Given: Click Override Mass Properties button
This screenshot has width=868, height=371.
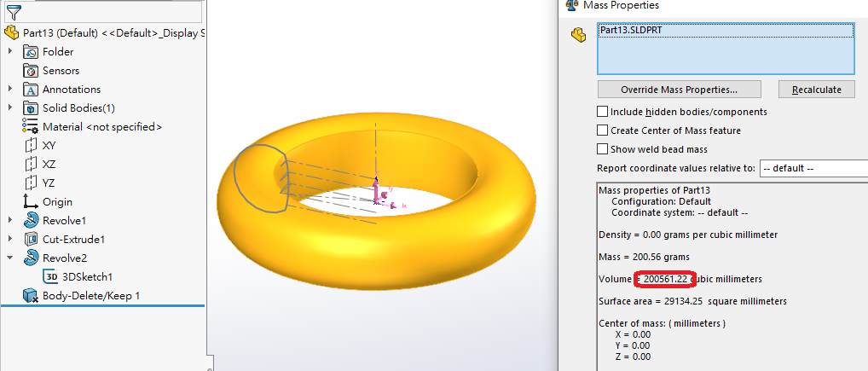Looking at the screenshot, I should [x=680, y=90].
